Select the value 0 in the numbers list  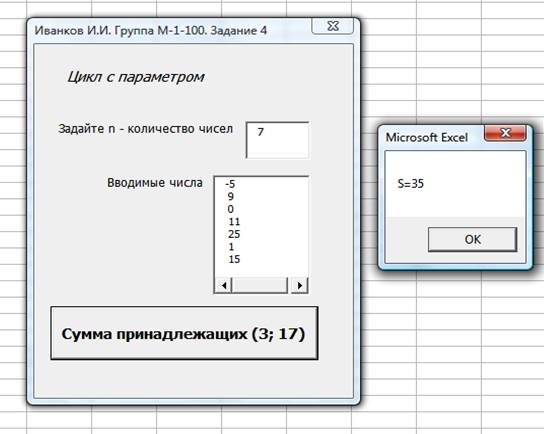pos(231,209)
